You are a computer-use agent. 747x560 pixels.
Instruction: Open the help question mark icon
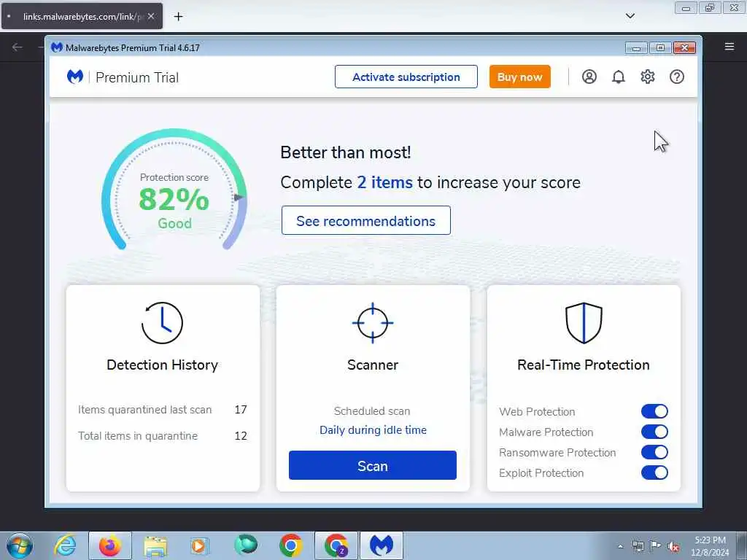click(676, 77)
